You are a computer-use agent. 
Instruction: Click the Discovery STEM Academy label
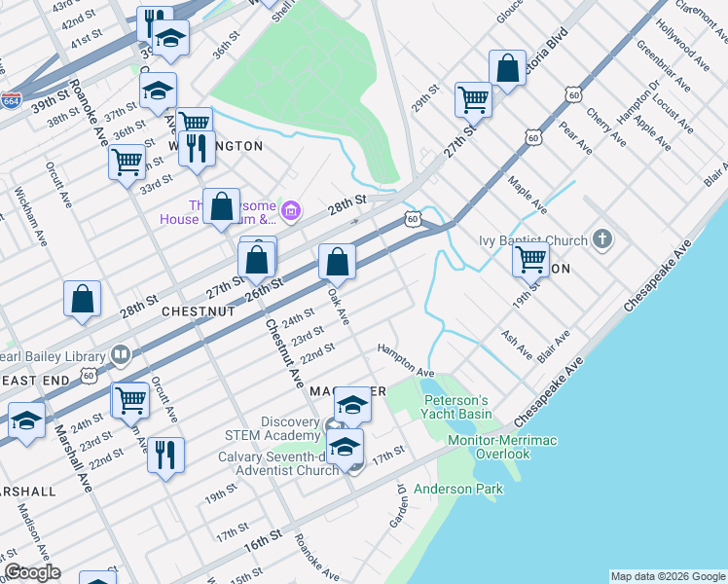point(273,428)
